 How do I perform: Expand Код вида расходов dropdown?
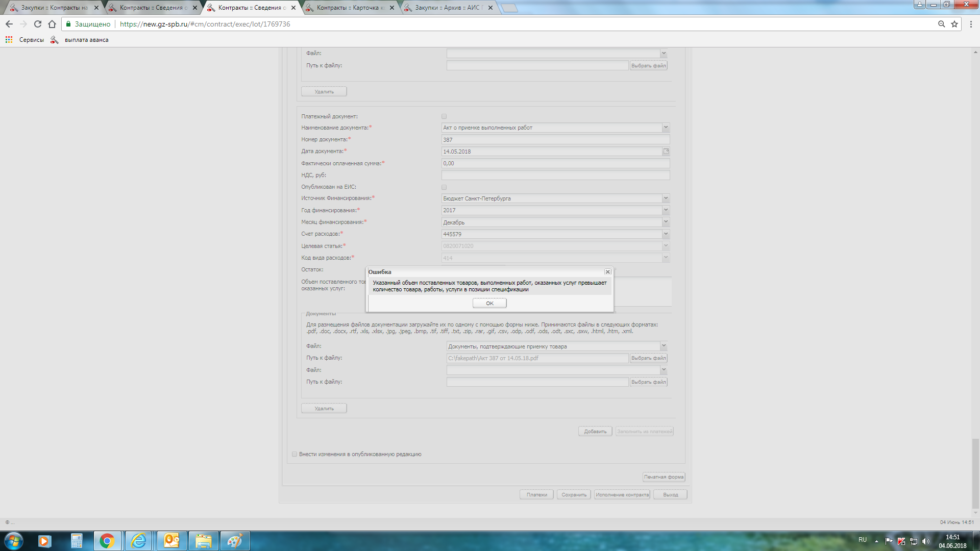666,258
